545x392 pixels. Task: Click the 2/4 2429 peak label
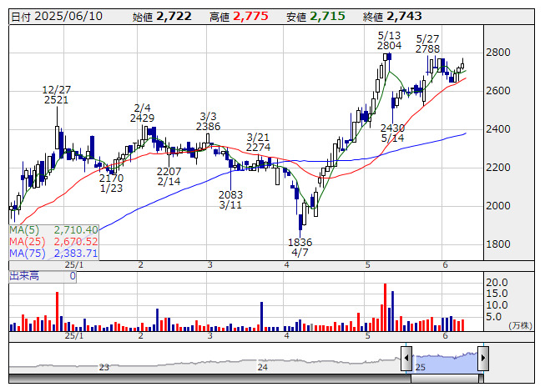pyautogui.click(x=142, y=113)
